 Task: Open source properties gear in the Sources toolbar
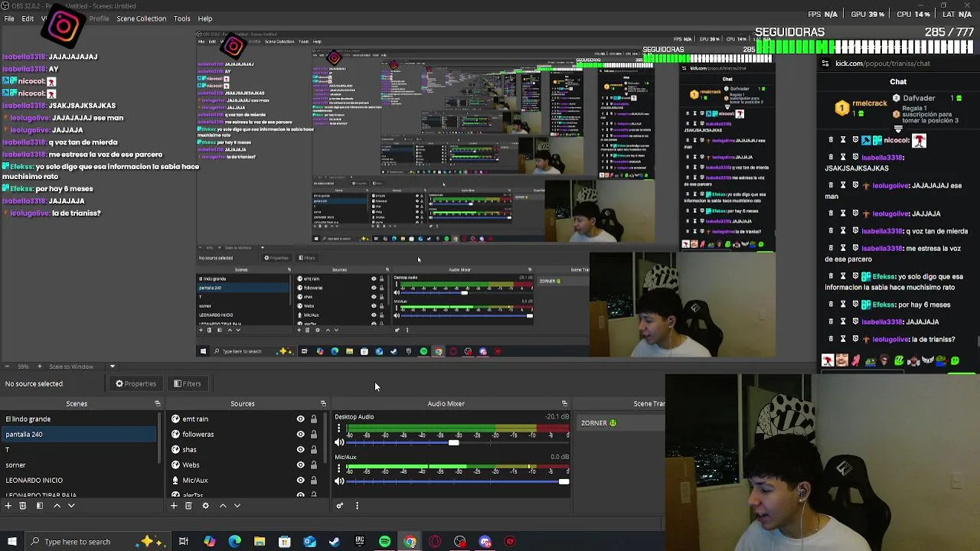[205, 505]
